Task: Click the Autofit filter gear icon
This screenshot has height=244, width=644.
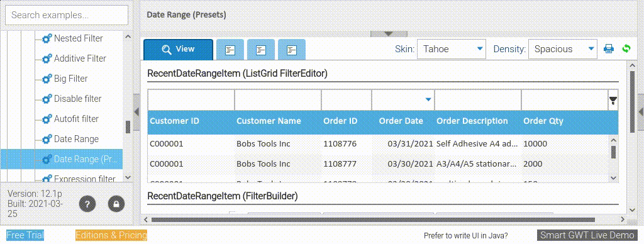Action: (x=47, y=119)
